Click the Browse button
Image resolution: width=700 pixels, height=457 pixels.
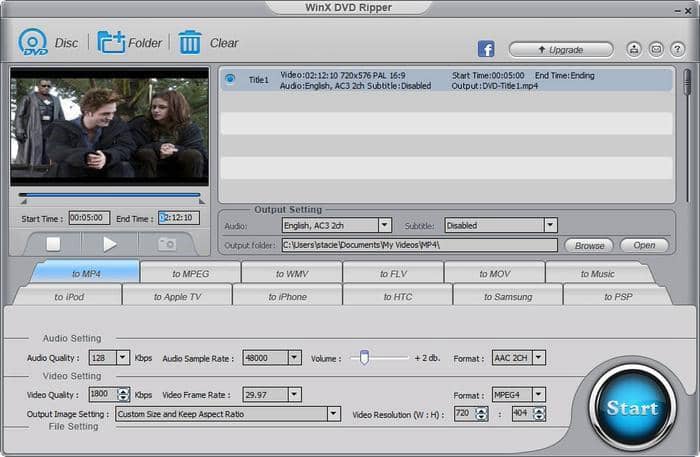pyautogui.click(x=589, y=245)
